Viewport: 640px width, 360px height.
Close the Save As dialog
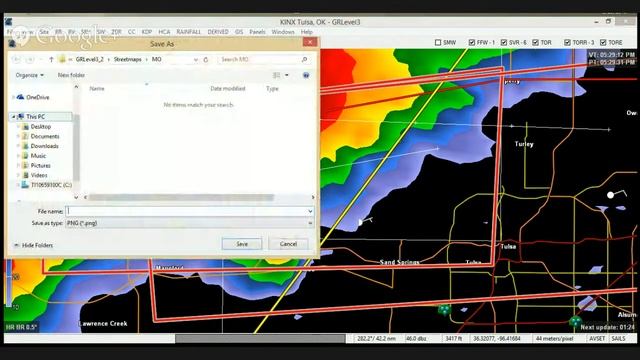(x=310, y=42)
